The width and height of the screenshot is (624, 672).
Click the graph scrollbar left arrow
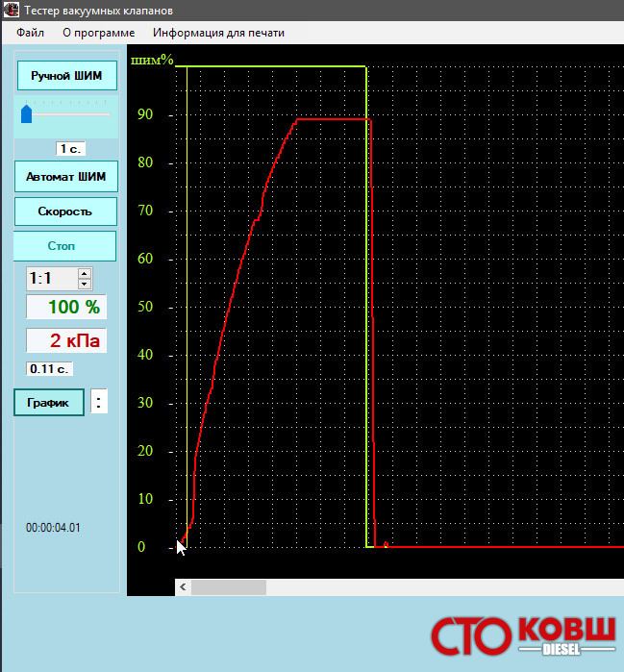[183, 586]
